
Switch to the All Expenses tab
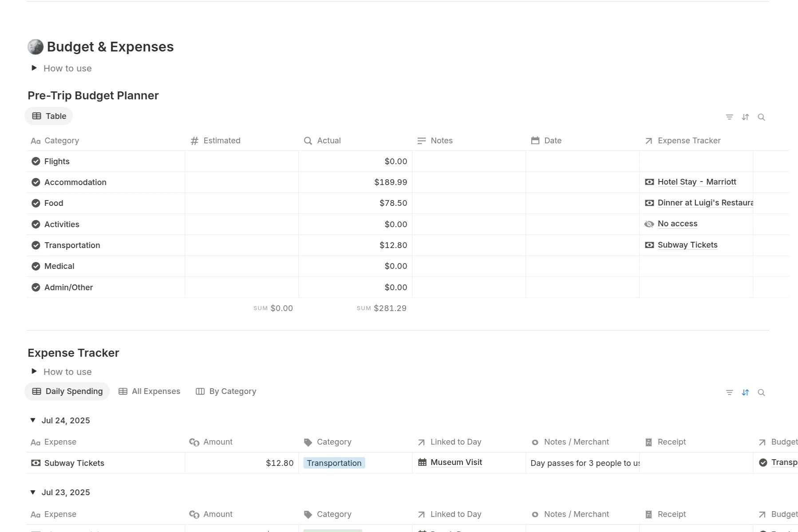tap(150, 391)
